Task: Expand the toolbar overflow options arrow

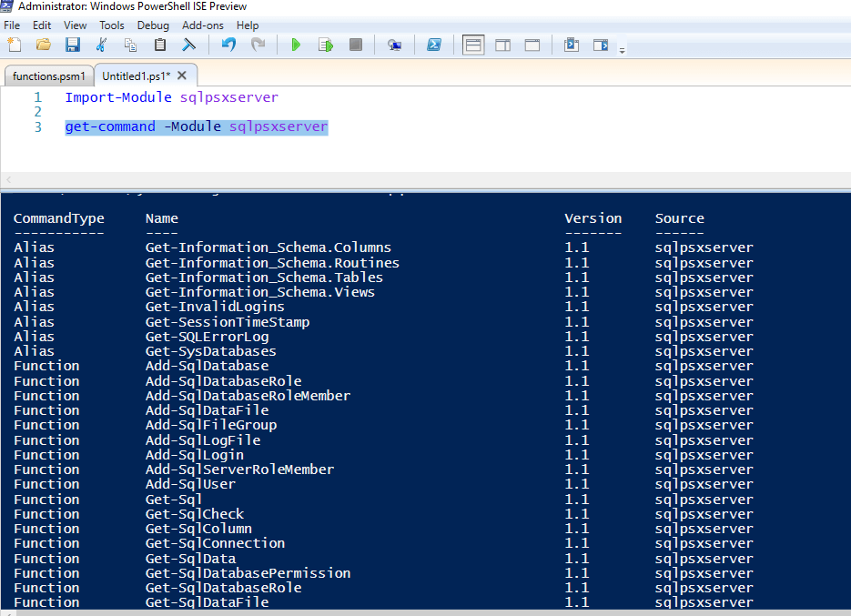Action: pos(622,50)
